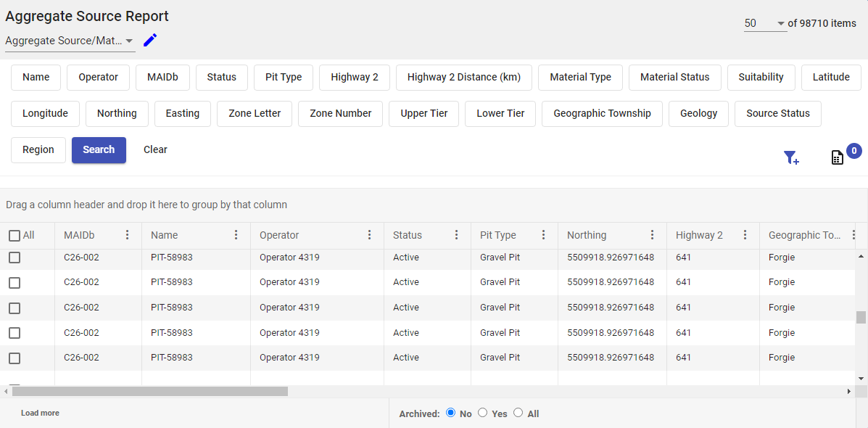Image resolution: width=868 pixels, height=428 pixels.
Task: Open the 50 items per page dropdown
Action: (764, 24)
